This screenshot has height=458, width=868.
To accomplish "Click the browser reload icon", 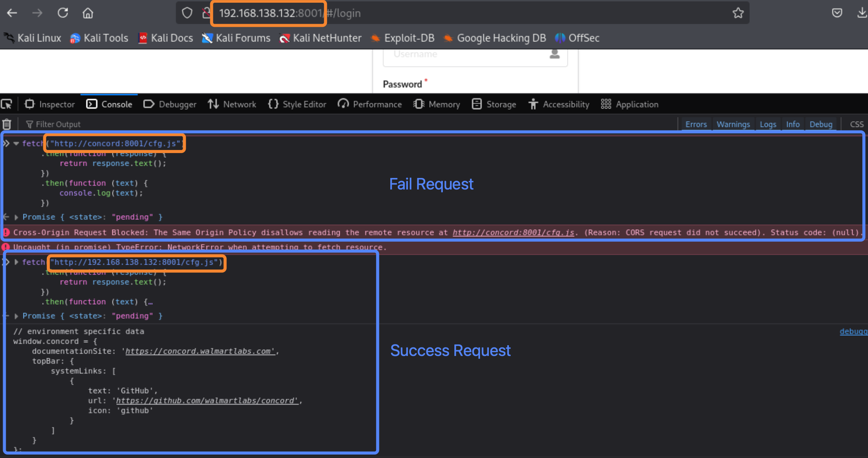I will click(63, 13).
